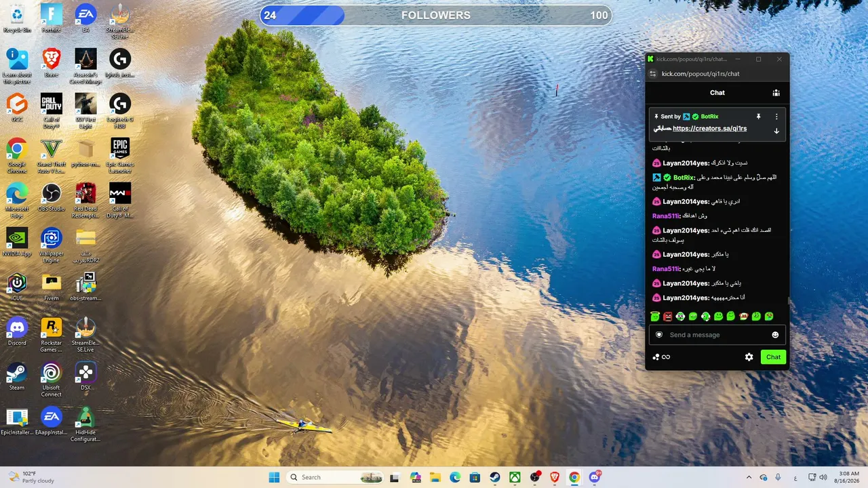Open chat settings gear icon
Screen dimensions: 868x488
coord(749,357)
